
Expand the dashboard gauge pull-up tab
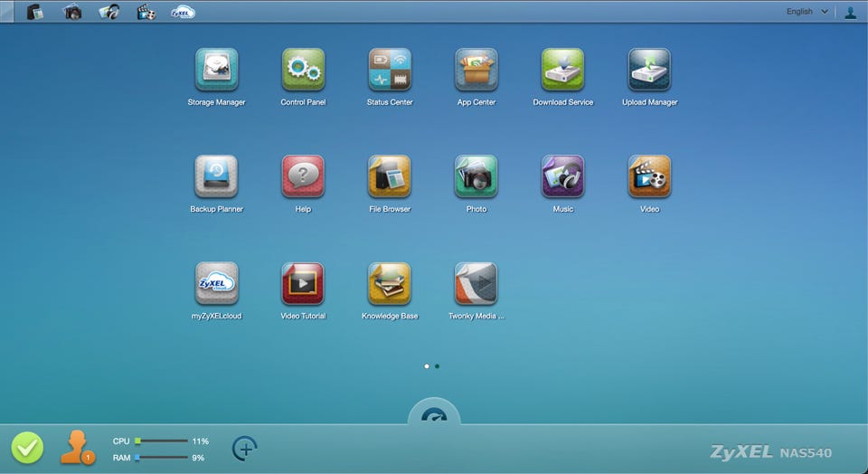434,412
